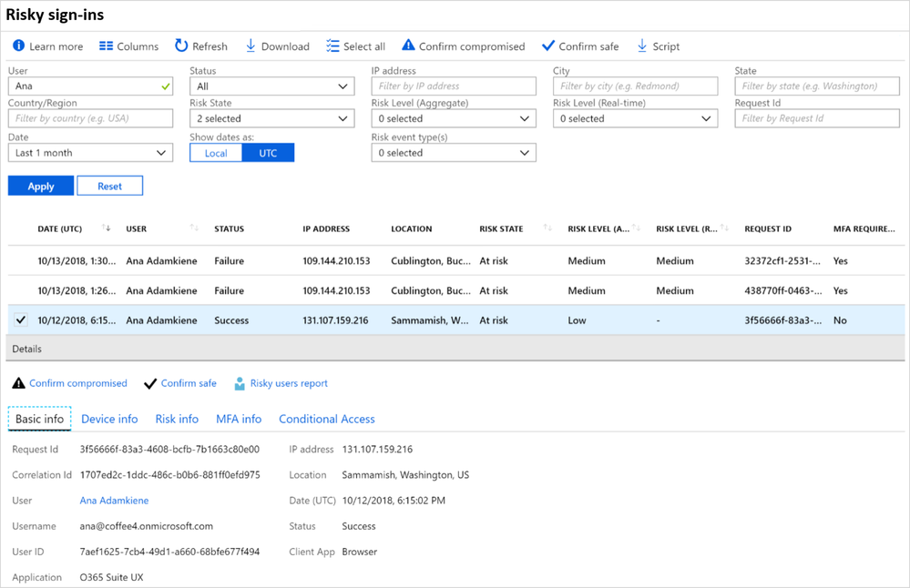
Task: Refresh the risky sign-ins list
Action: pos(181,46)
